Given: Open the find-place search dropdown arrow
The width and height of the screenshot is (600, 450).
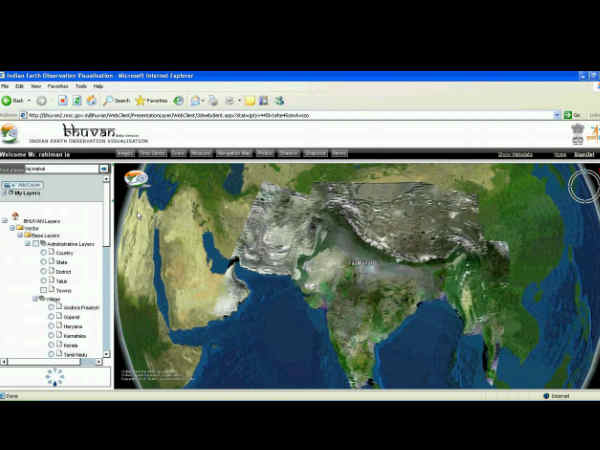Looking at the screenshot, I should point(104,169).
